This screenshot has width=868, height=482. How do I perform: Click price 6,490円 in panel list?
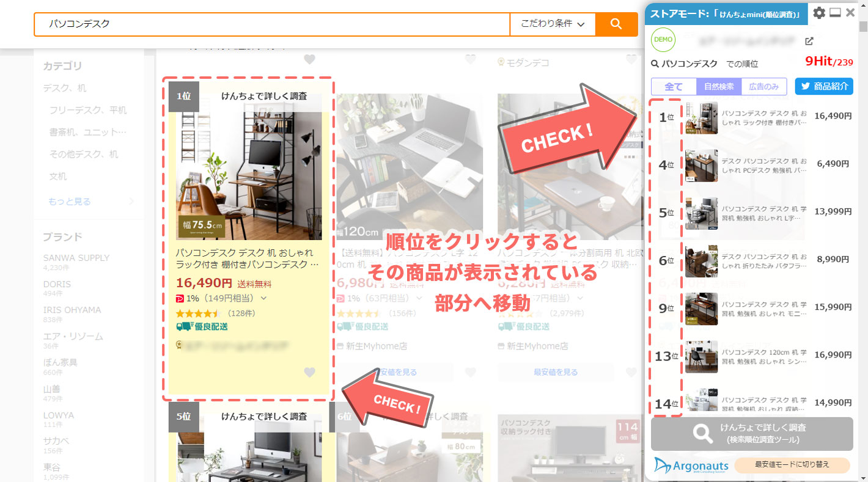tap(833, 164)
